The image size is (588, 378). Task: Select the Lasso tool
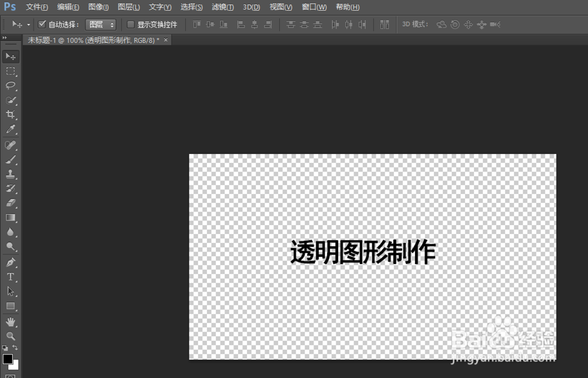coord(11,85)
